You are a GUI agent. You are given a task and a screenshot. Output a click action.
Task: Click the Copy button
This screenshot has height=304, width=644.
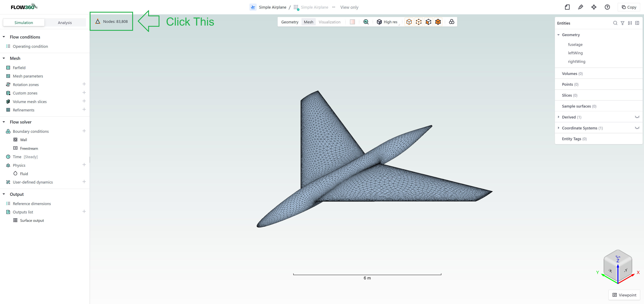coord(629,7)
